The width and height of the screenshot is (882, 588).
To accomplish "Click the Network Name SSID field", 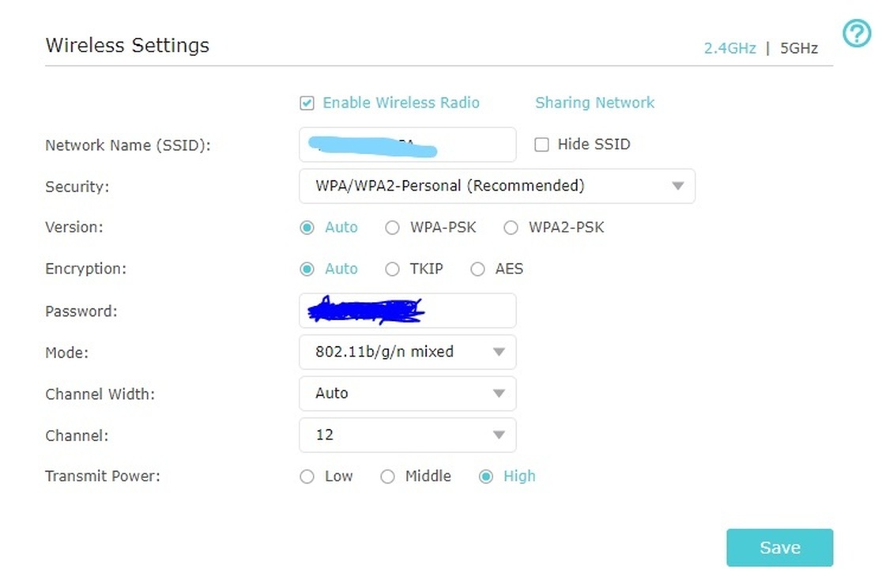I will pyautogui.click(x=407, y=145).
